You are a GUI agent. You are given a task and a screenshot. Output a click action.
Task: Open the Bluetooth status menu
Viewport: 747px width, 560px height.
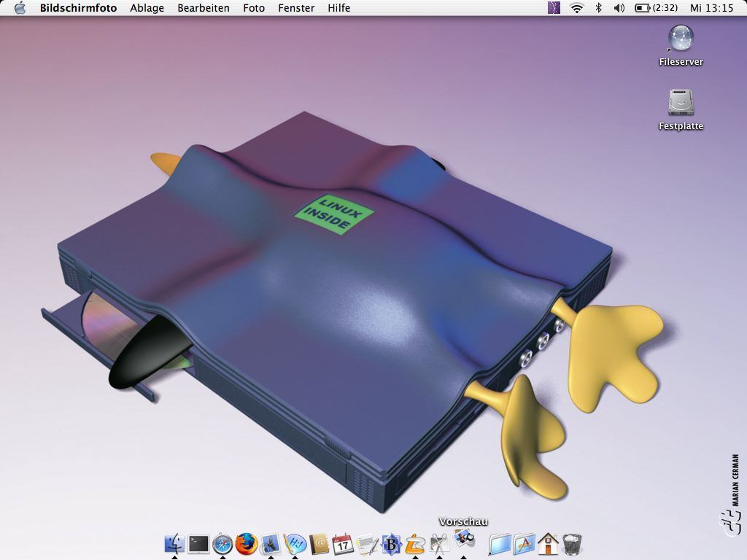[x=599, y=8]
